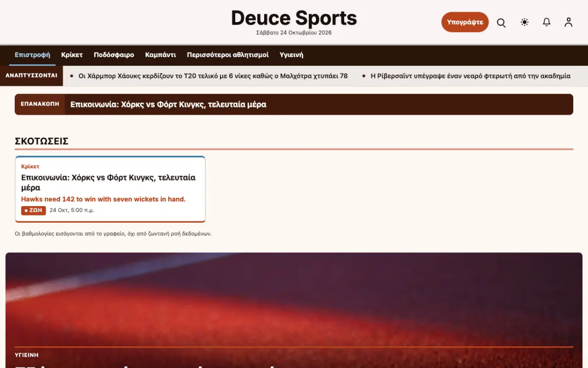Click the date Σάββατο 24 Οκτωβρίου 2026
The image size is (588, 368).
(294, 33)
